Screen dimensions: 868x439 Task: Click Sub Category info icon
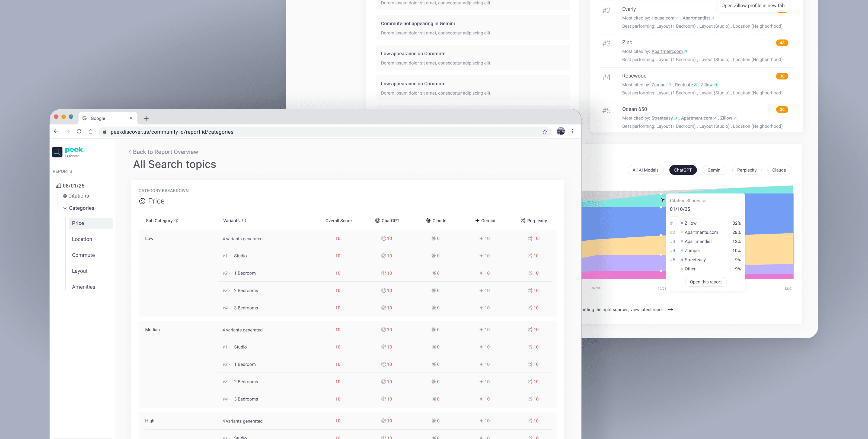click(176, 221)
